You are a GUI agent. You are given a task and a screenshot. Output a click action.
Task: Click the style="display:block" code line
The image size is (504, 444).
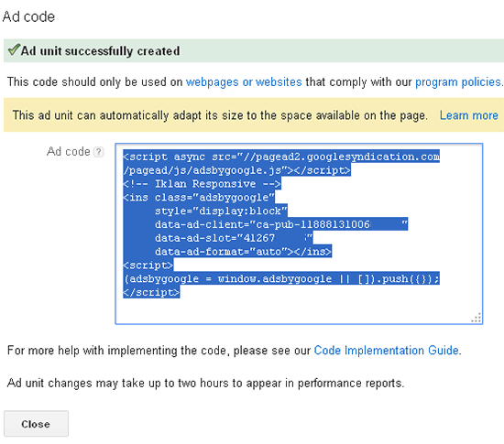(221, 211)
